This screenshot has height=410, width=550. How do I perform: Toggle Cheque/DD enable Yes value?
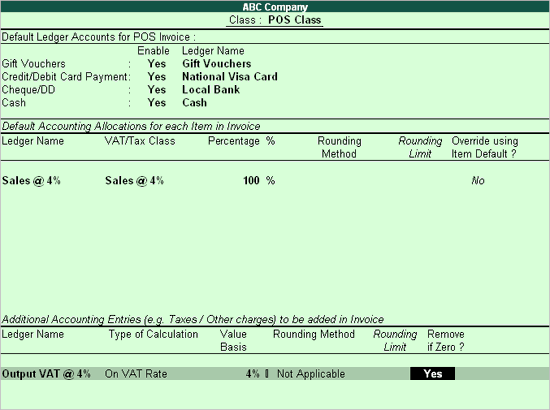click(156, 89)
